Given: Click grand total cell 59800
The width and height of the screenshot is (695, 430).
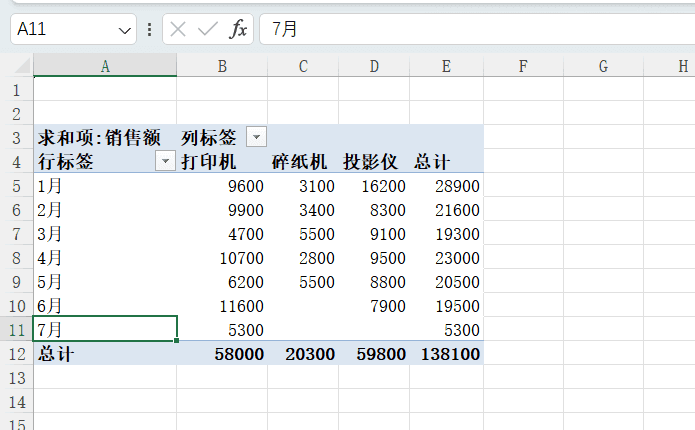Looking at the screenshot, I should [x=374, y=353].
